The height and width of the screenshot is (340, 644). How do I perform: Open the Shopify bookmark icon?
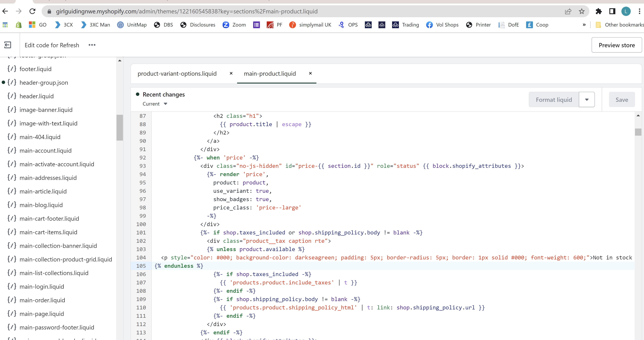(19, 25)
